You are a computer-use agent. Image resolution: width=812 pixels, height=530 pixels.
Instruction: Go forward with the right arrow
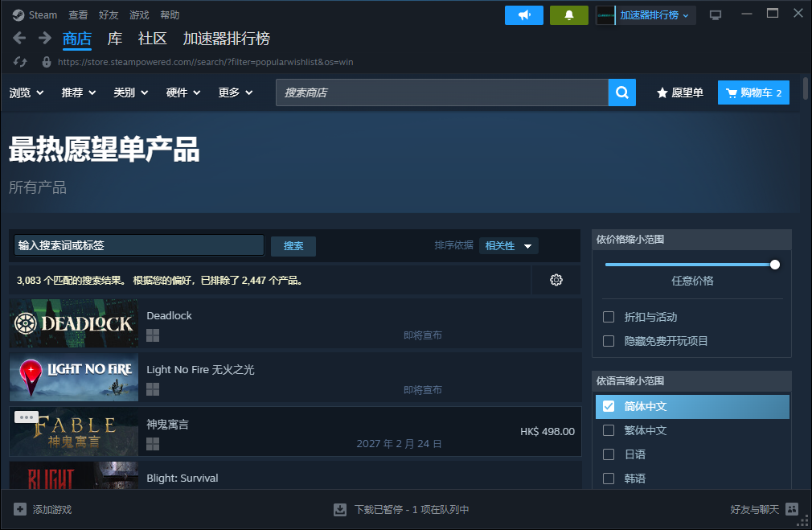[45, 38]
